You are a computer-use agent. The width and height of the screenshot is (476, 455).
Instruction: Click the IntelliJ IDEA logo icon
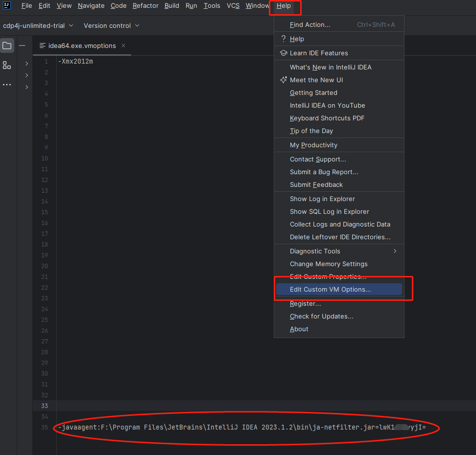click(7, 5)
